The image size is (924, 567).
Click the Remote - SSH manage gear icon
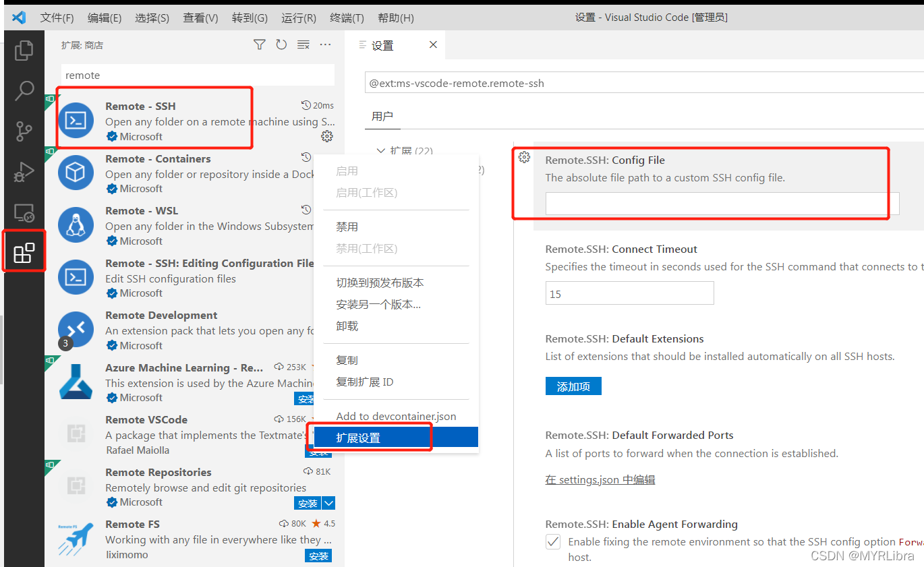(x=327, y=136)
